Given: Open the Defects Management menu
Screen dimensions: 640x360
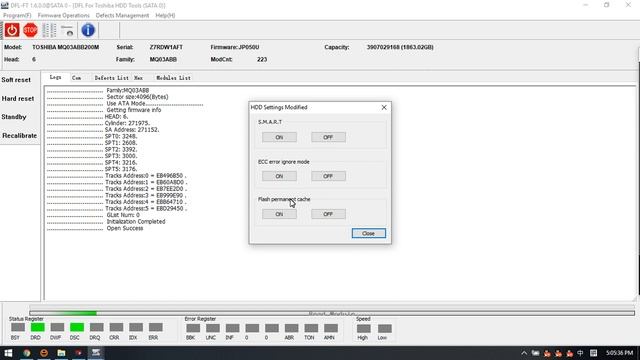Looking at the screenshot, I should click(x=122, y=15).
